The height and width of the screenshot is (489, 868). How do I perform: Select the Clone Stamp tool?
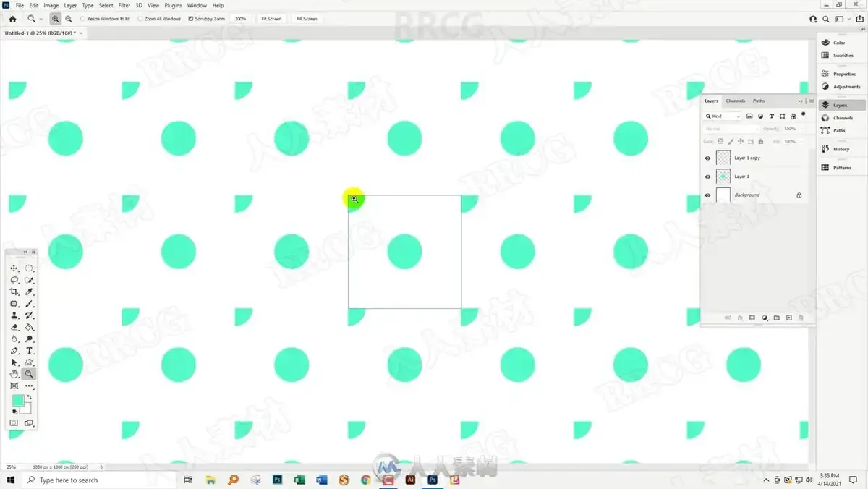14,315
